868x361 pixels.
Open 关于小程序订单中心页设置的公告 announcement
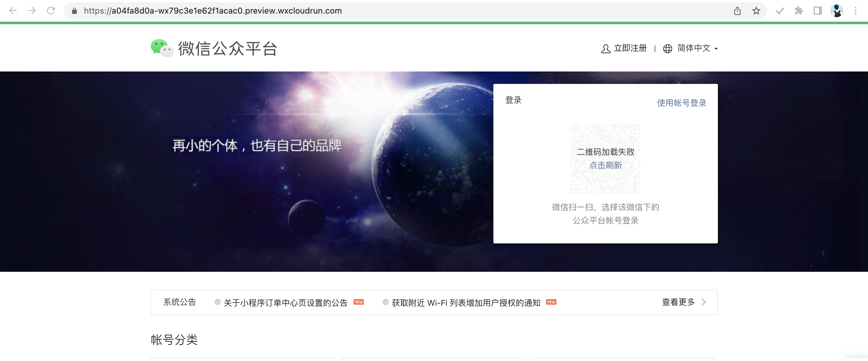[x=285, y=303]
